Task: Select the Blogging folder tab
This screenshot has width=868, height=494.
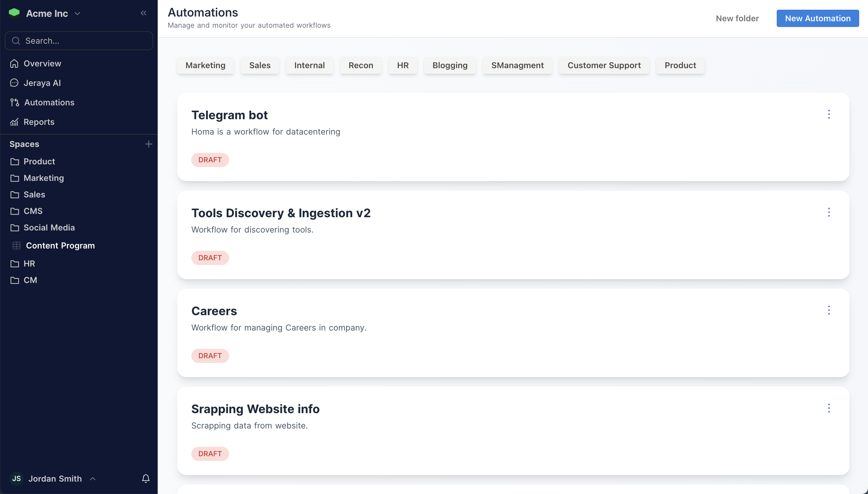Action: tap(450, 66)
